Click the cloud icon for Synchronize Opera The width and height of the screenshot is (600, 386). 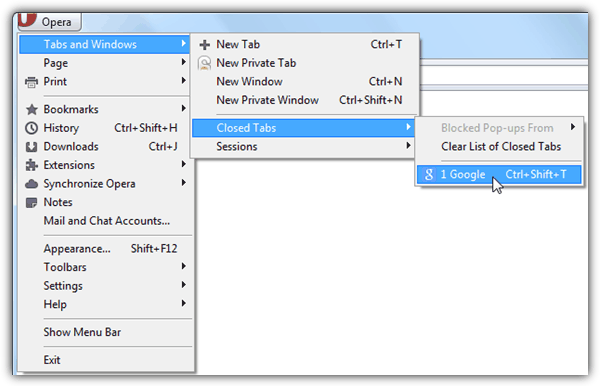(x=31, y=184)
